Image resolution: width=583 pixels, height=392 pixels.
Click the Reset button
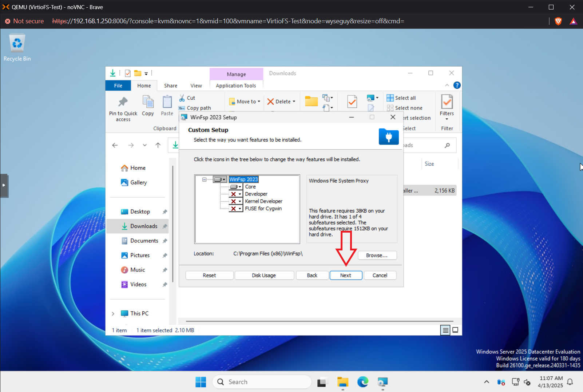(209, 276)
